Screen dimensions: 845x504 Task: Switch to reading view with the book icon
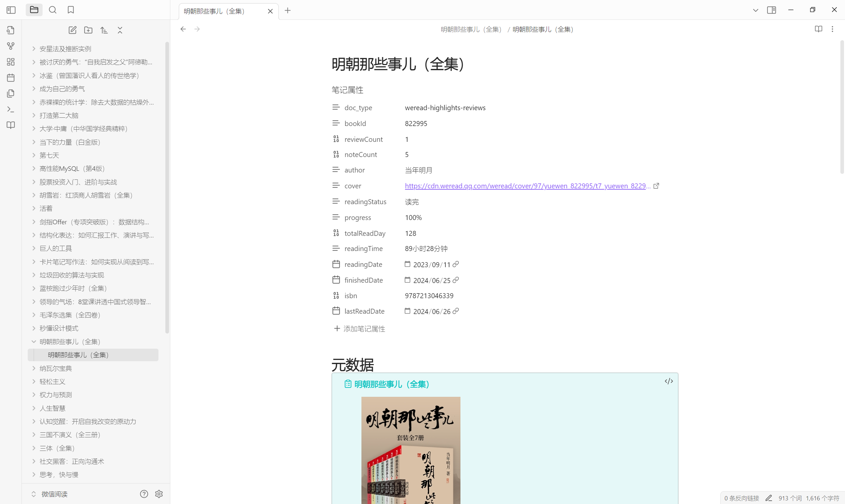818,29
